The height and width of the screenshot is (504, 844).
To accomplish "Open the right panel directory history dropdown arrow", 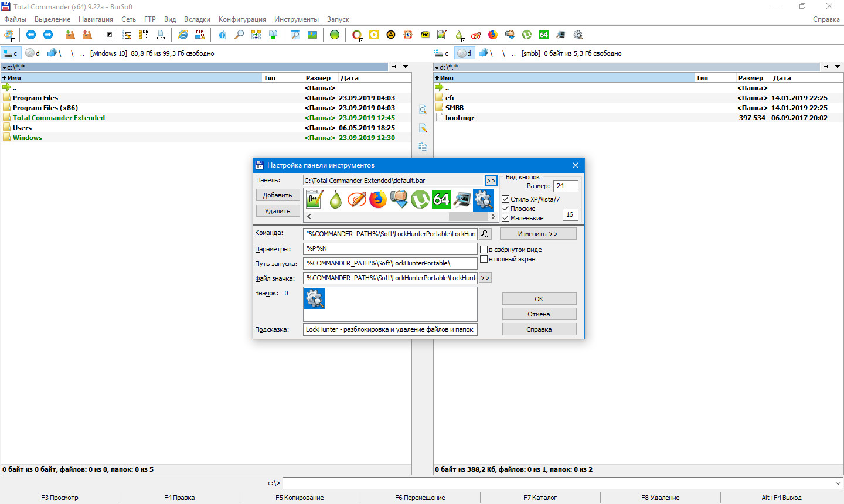I will coord(838,67).
